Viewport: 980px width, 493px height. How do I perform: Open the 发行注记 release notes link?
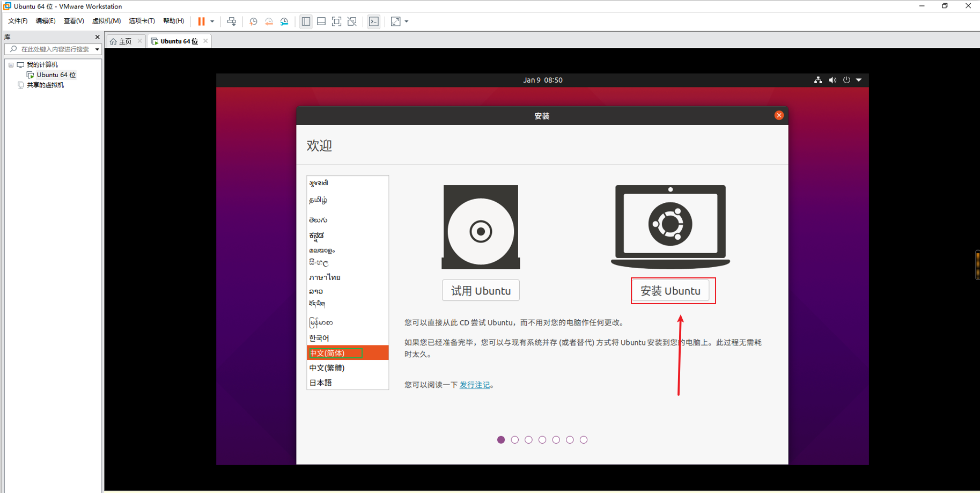(475, 385)
